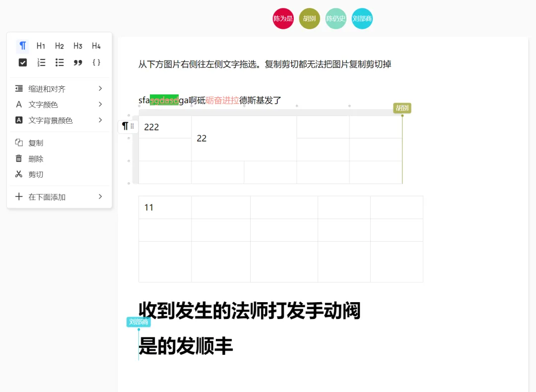Choose 复制 to copy the block
536x392 pixels.
[x=59, y=143]
